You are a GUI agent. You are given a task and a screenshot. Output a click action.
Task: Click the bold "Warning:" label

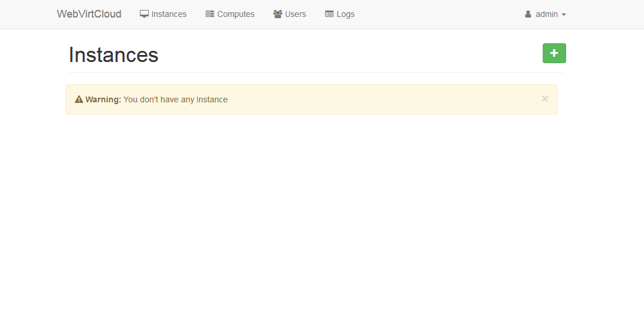point(103,99)
